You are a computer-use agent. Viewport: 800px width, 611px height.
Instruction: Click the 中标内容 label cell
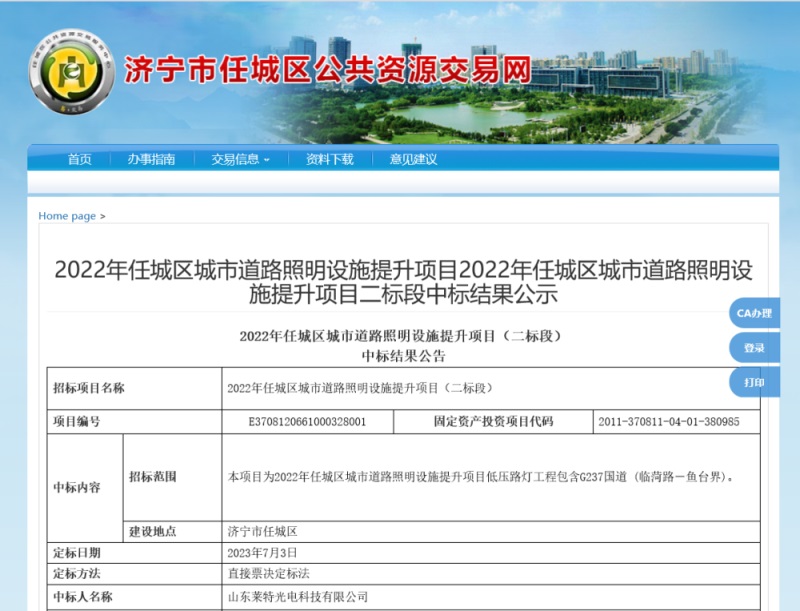click(x=85, y=488)
